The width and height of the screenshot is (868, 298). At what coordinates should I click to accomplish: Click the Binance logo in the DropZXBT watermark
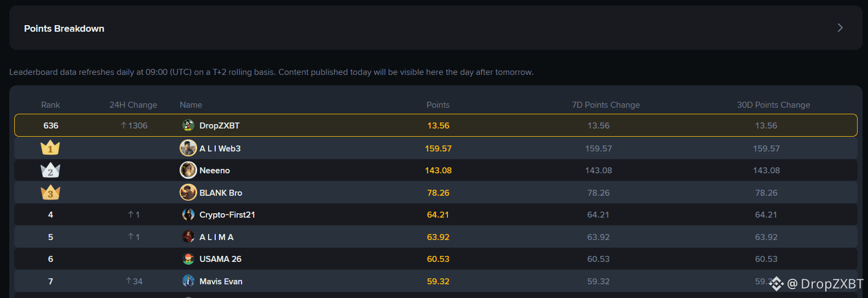tap(777, 284)
